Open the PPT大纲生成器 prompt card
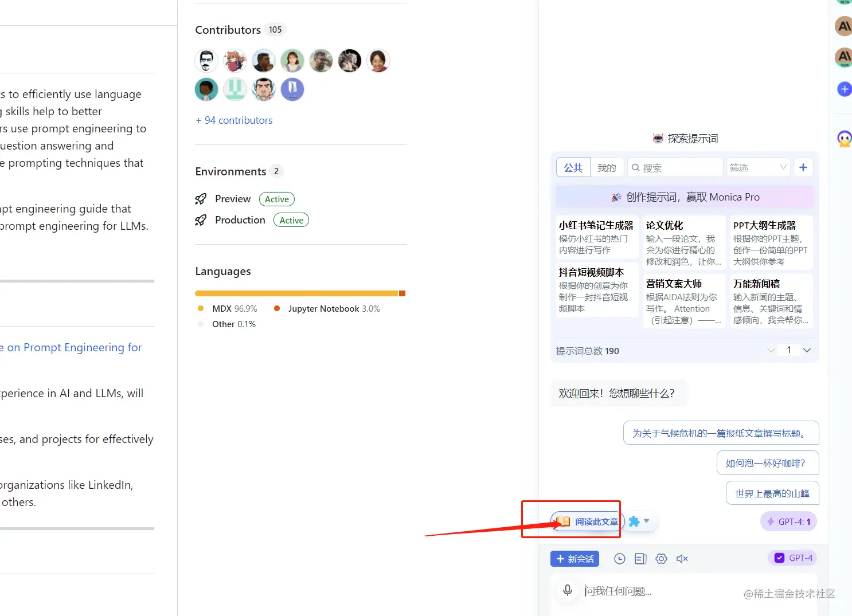 tap(771, 243)
